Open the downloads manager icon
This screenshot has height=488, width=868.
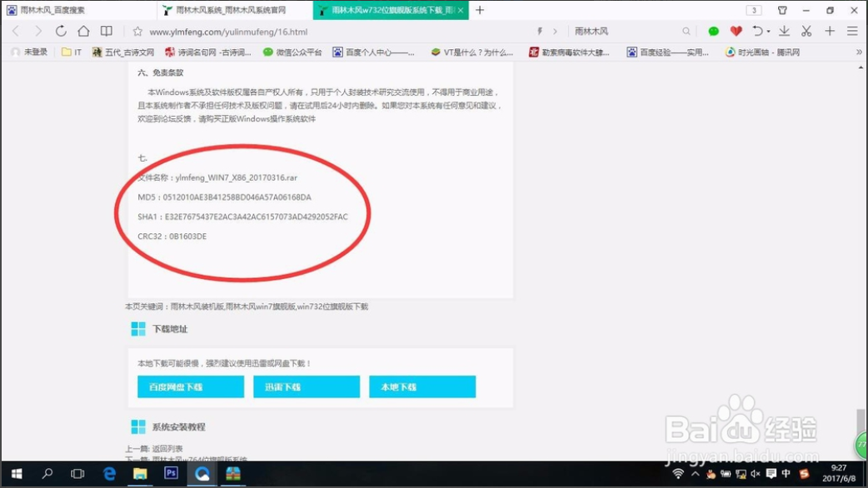785,32
